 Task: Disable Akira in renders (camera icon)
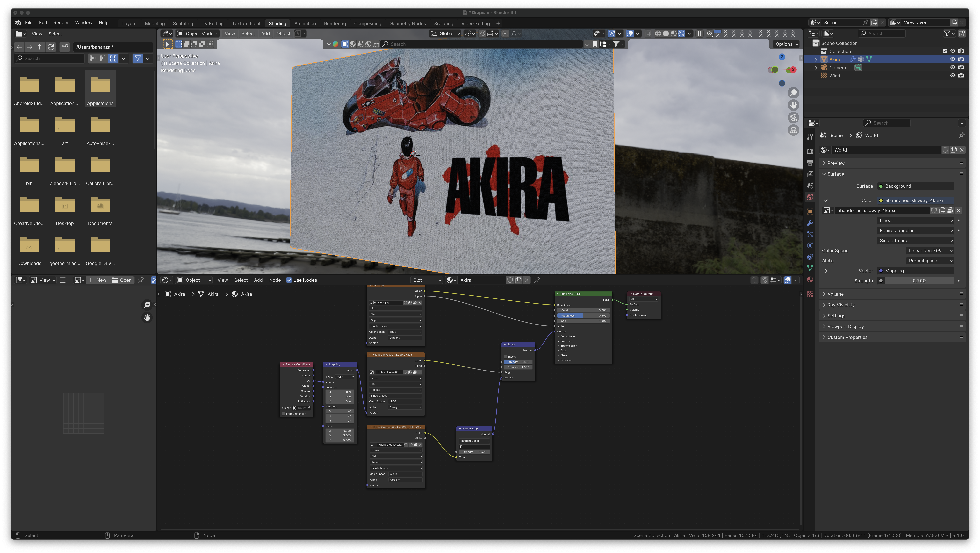pyautogui.click(x=961, y=59)
